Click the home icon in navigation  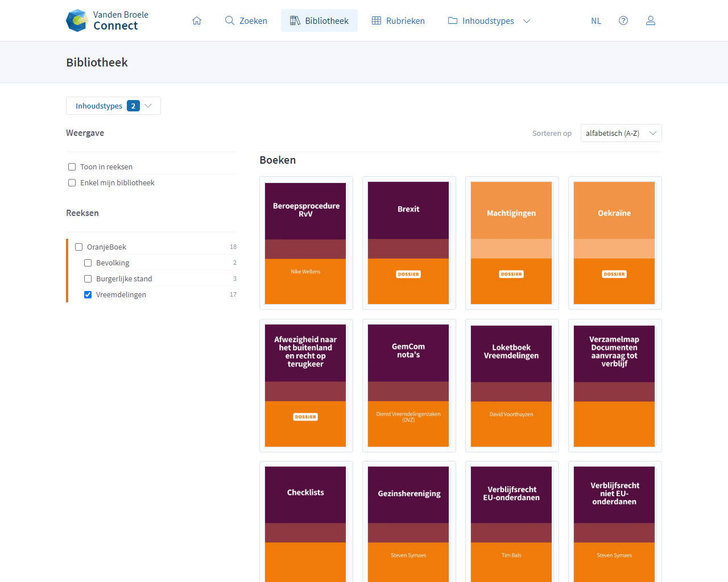pyautogui.click(x=197, y=20)
